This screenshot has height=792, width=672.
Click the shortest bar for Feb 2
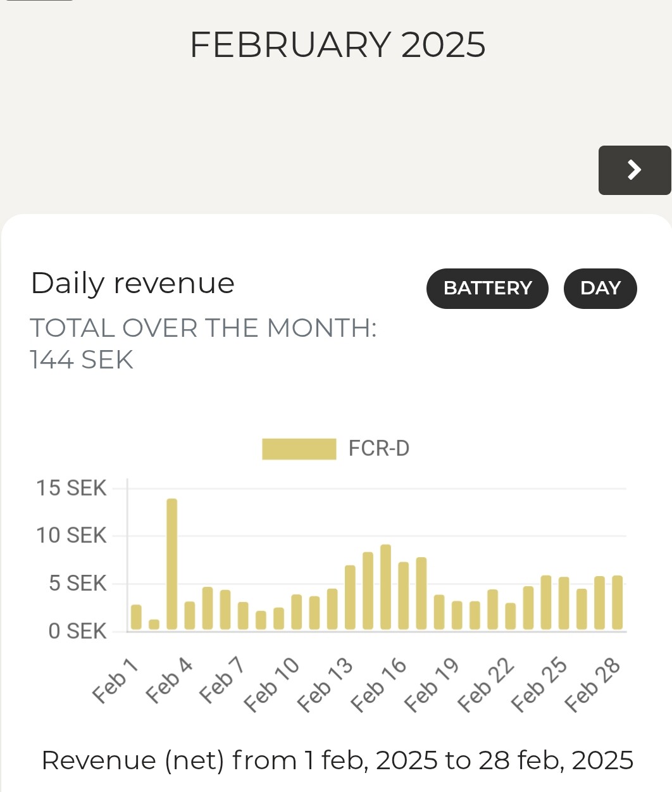154,624
